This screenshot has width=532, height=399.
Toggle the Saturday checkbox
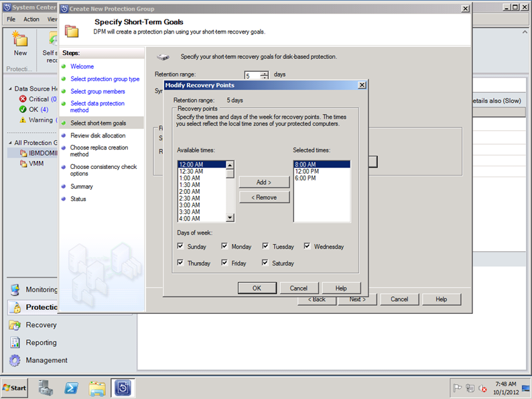(265, 262)
